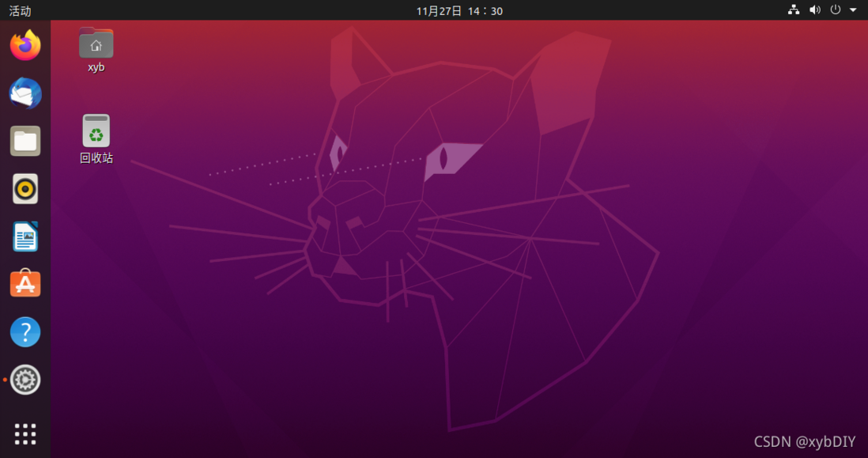Click the power icon in top bar
Image resolution: width=868 pixels, height=458 pixels.
836,10
